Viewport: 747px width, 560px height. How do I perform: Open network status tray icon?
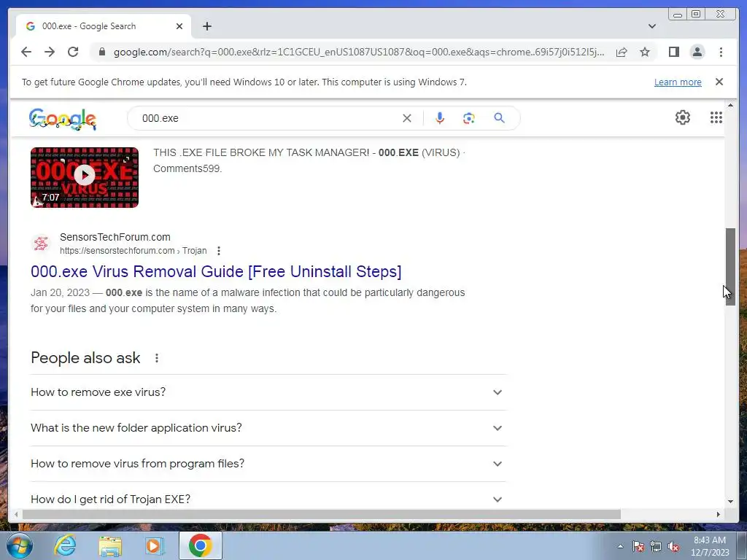point(656,546)
